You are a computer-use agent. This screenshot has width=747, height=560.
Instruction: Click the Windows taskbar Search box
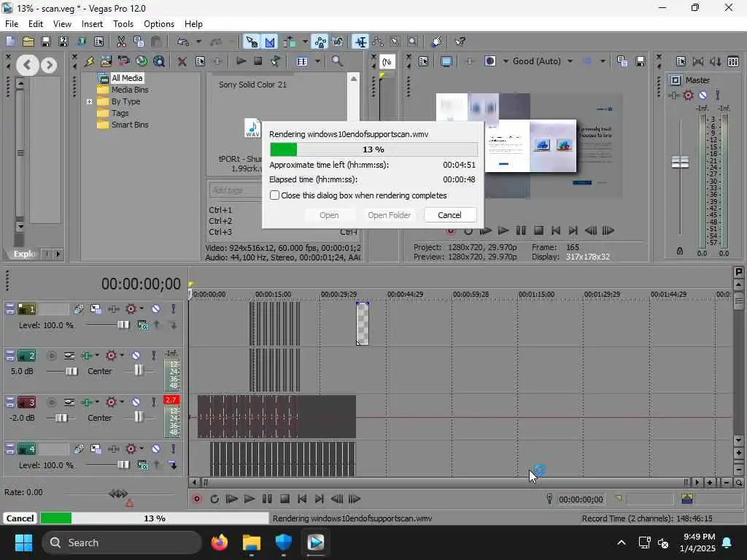click(122, 542)
